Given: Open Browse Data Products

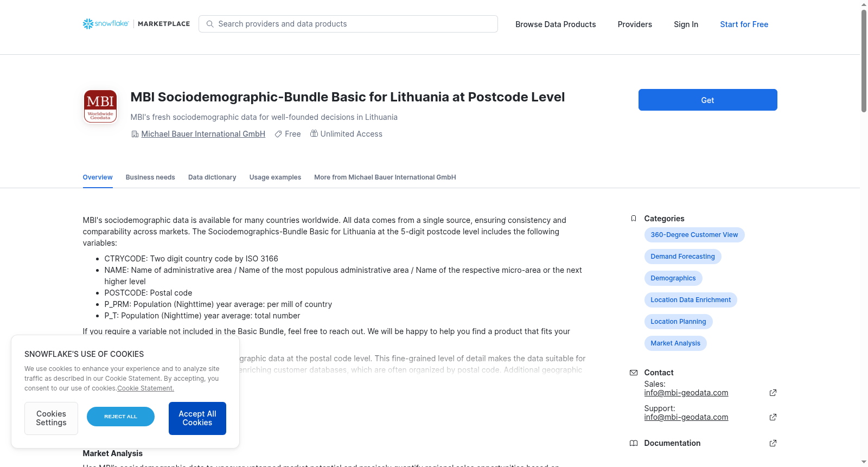Looking at the screenshot, I should pos(556,24).
